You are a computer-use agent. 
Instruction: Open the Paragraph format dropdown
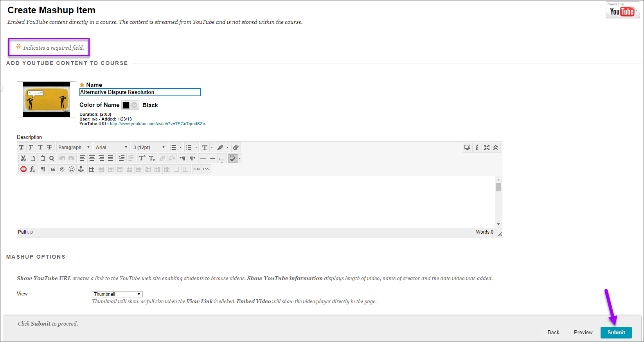pos(74,148)
